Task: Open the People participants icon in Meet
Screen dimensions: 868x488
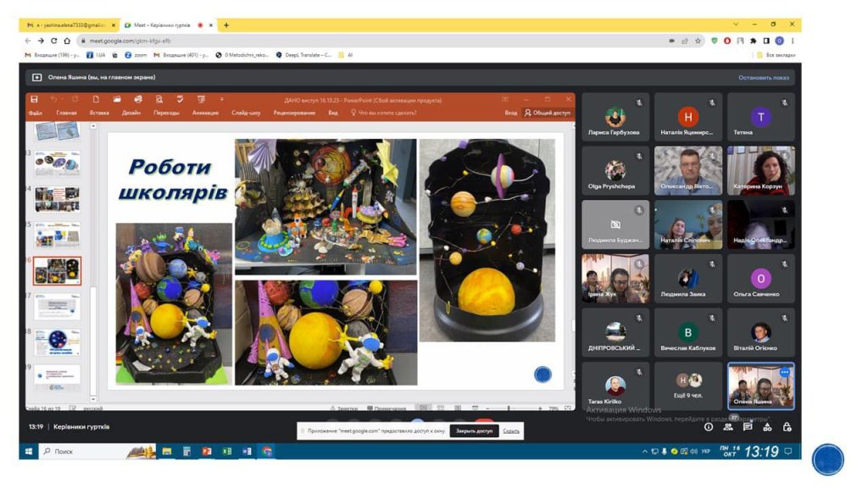Action: [728, 427]
